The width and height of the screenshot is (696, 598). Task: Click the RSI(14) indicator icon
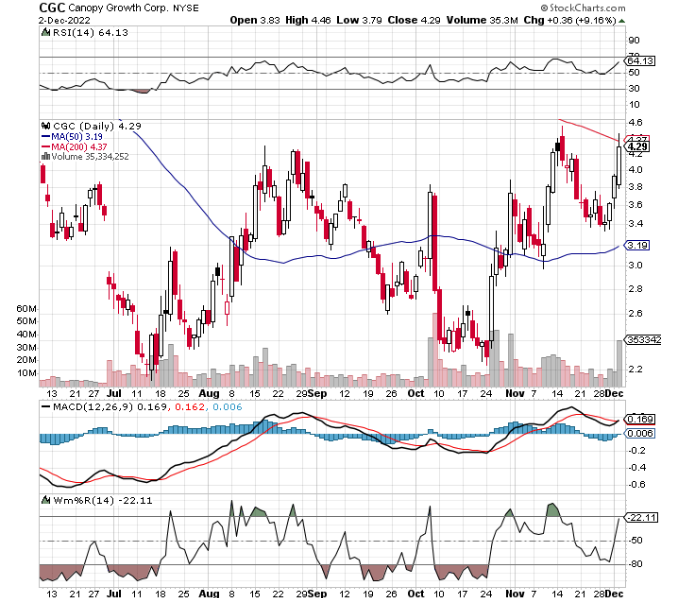click(x=45, y=32)
